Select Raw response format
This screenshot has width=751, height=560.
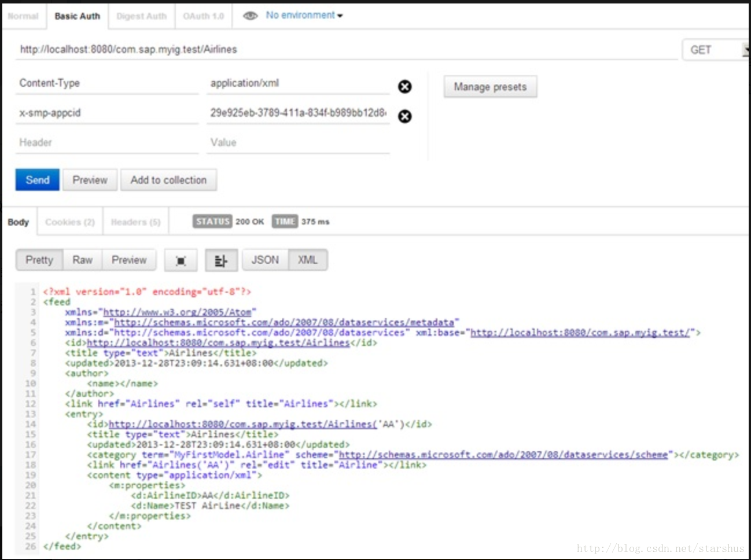point(82,260)
